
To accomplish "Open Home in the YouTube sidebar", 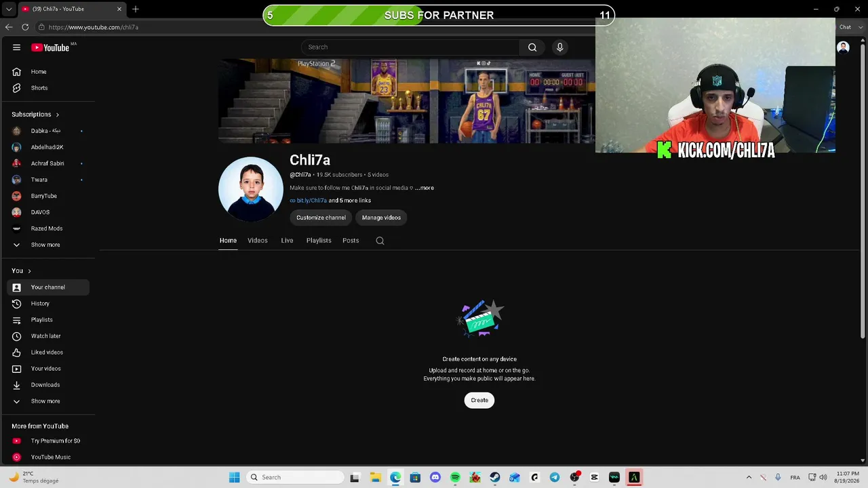I will point(47,72).
